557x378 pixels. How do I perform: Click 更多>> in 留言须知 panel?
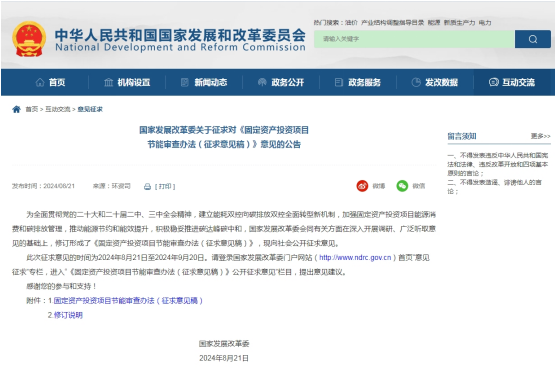pyautogui.click(x=540, y=136)
